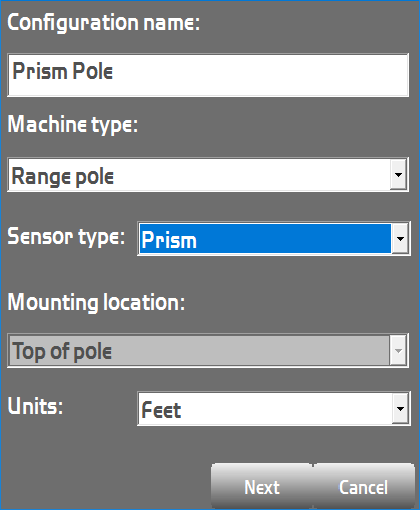Click the Machine type label
Viewport: 420px width, 510px height.
pyautogui.click(x=73, y=125)
